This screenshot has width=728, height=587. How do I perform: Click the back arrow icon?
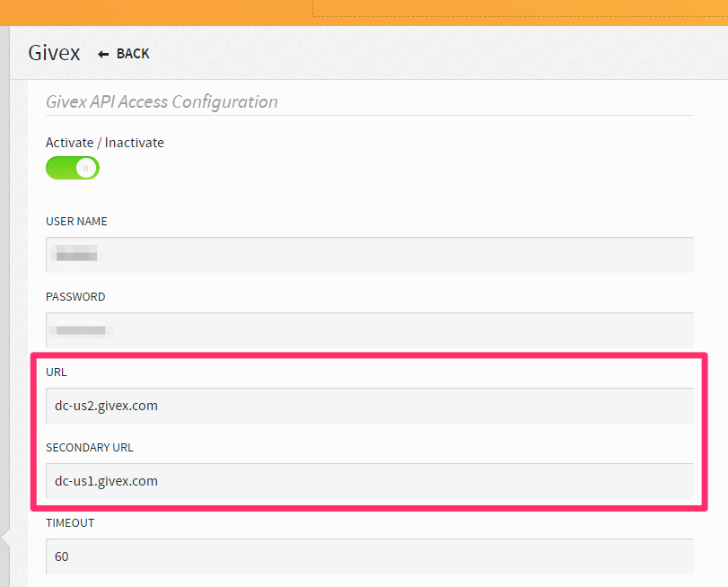pyautogui.click(x=103, y=55)
